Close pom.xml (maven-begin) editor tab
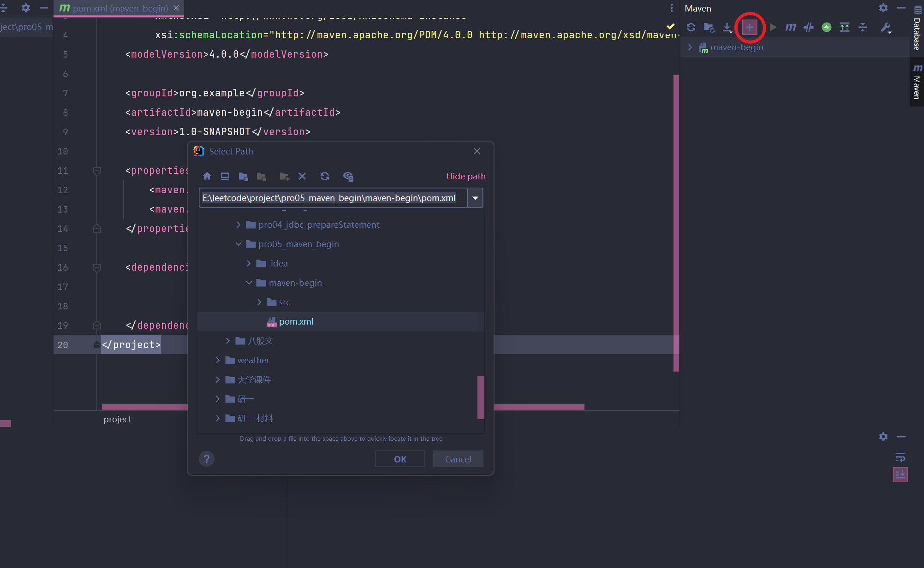Image resolution: width=924 pixels, height=568 pixels. point(176,8)
